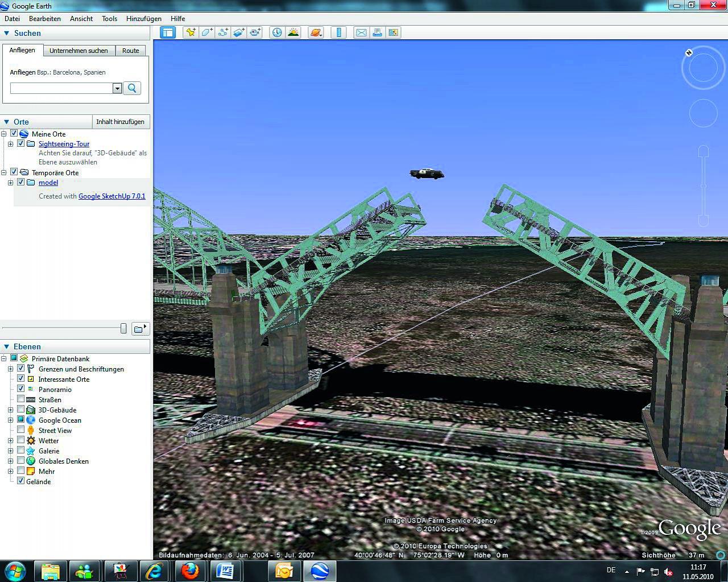Open the Ansicht menu
Screen dimensions: 728x582
[x=81, y=19]
